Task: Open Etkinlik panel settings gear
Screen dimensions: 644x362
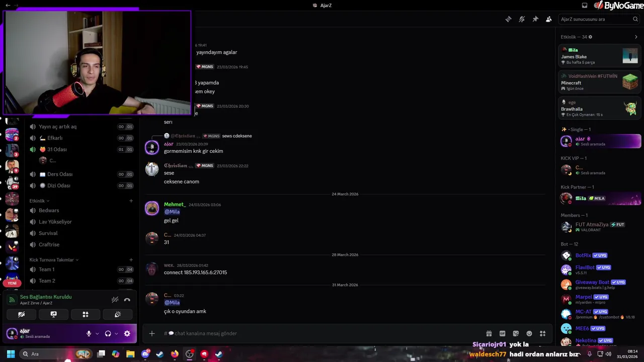Action: [590, 37]
